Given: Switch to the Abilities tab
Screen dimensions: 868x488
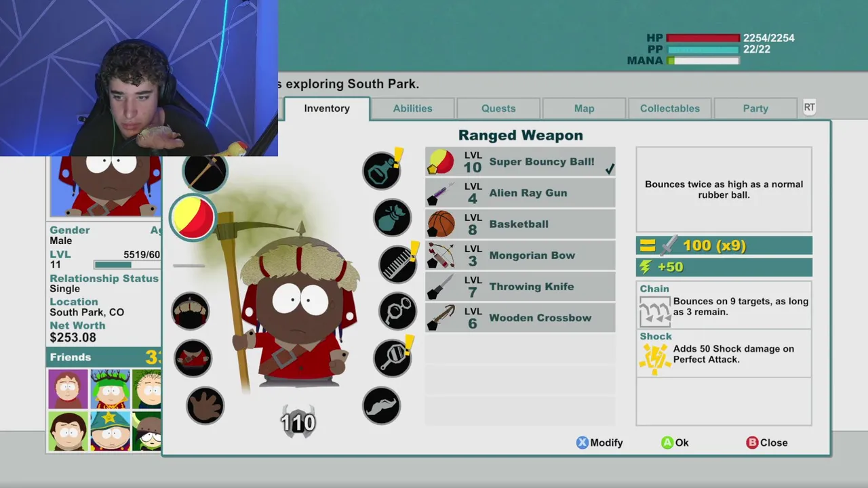Looking at the screenshot, I should (412, 108).
